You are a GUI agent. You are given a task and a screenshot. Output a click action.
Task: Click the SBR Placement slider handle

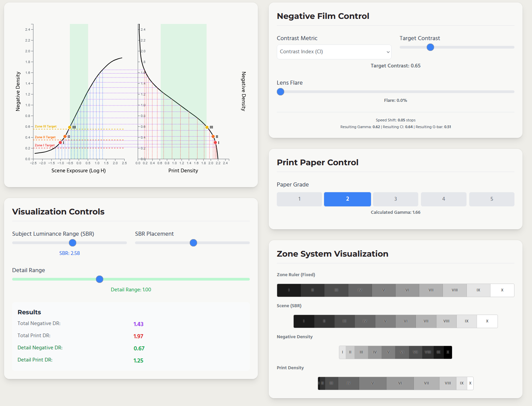[193, 243]
